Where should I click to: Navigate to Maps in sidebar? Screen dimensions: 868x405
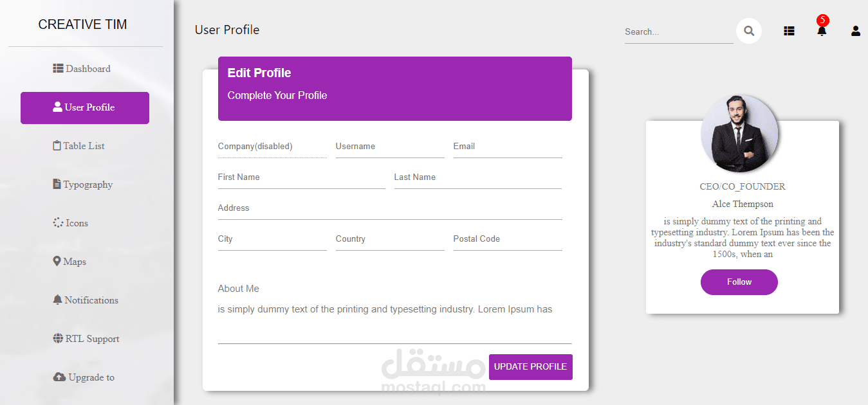(x=69, y=262)
